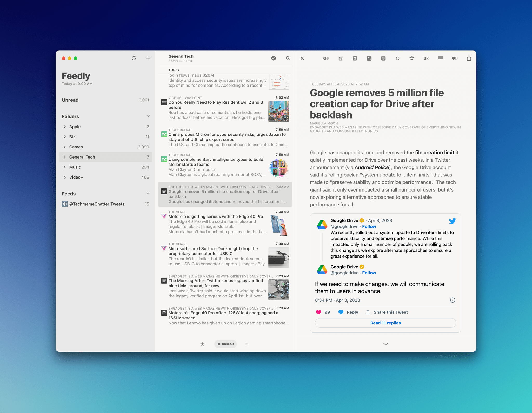Open the 'file creation limit' link

coord(435,153)
